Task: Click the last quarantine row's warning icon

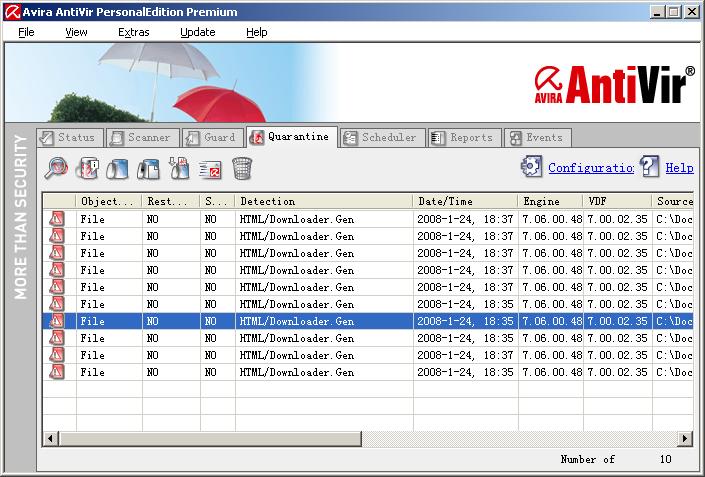Action: coord(57,372)
